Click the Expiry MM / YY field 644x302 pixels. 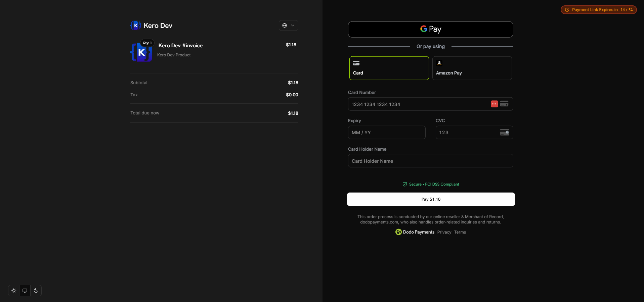(386, 133)
